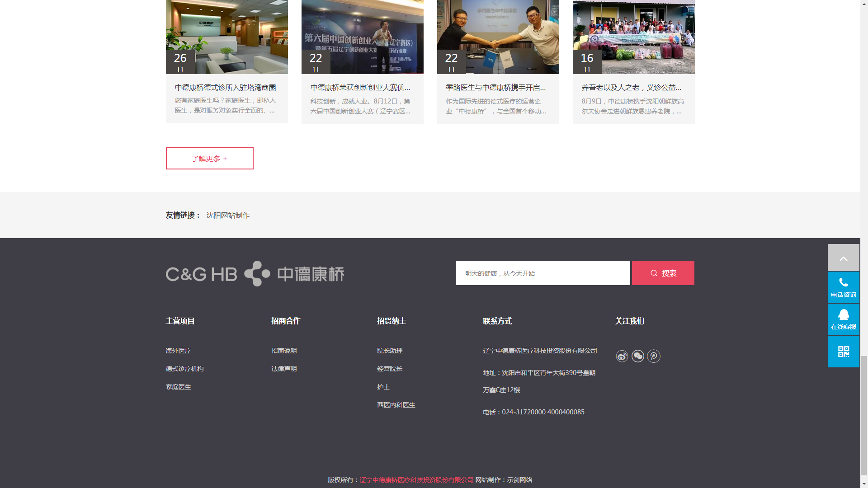The height and width of the screenshot is (488, 868).
Task: Open 西医内科医生 job link
Action: [396, 405]
